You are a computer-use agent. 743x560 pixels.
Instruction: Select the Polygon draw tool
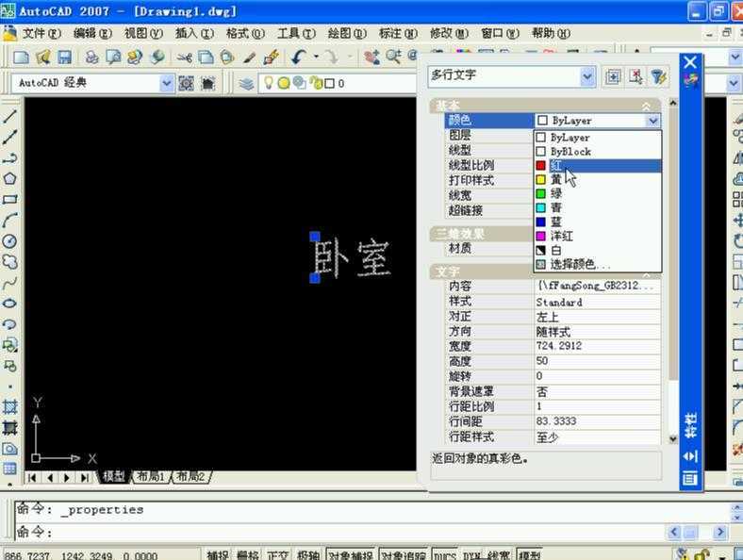(10, 178)
